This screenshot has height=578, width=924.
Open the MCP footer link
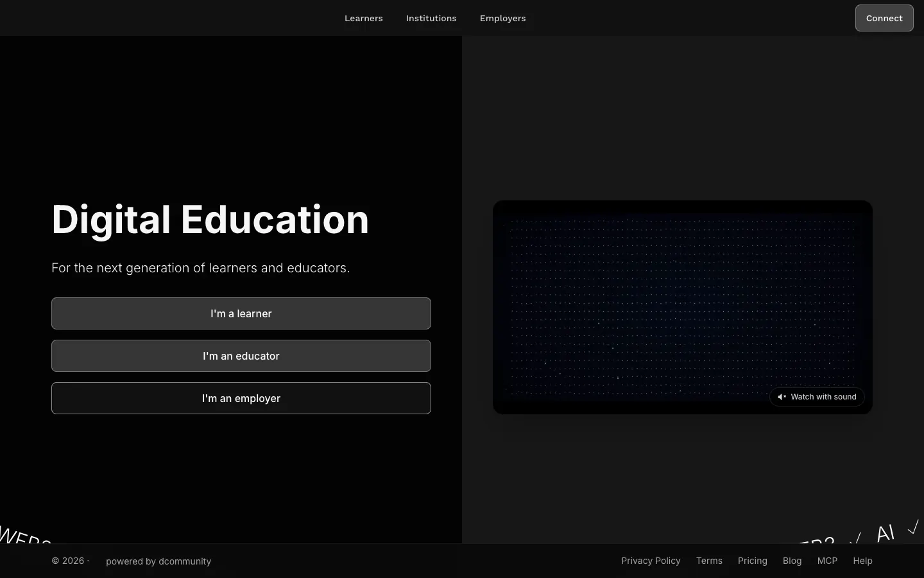(827, 561)
